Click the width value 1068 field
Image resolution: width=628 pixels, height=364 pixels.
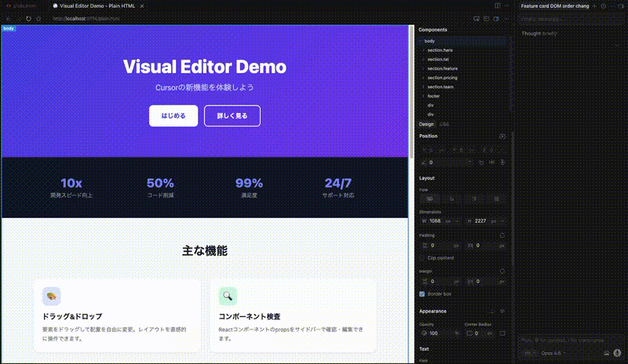[435, 221]
